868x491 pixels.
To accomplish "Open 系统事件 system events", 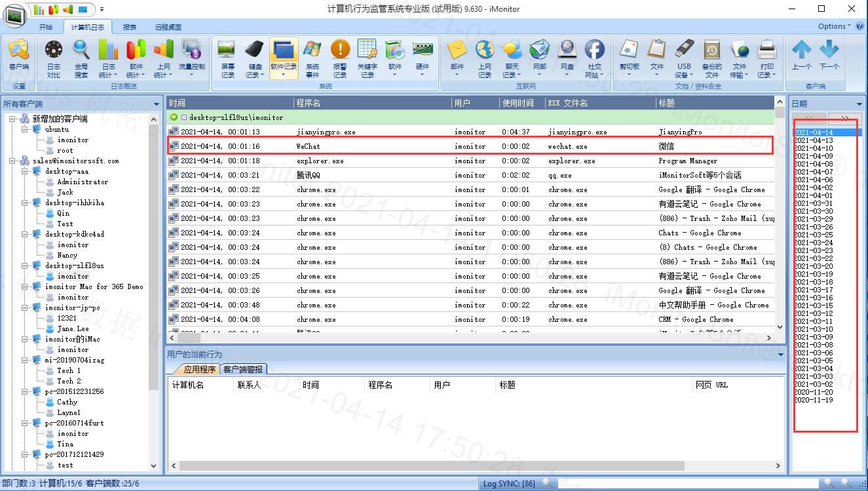I will tap(312, 59).
